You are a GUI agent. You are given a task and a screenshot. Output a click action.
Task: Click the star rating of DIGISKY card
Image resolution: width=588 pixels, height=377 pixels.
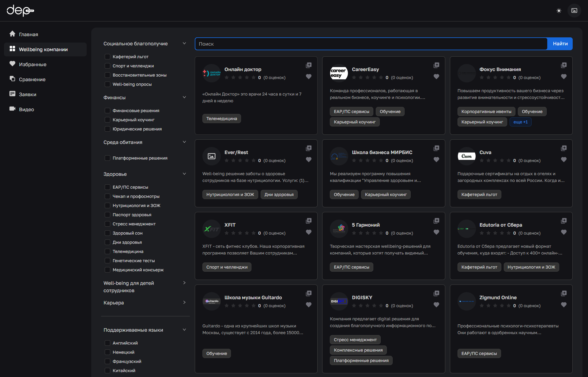click(x=367, y=306)
